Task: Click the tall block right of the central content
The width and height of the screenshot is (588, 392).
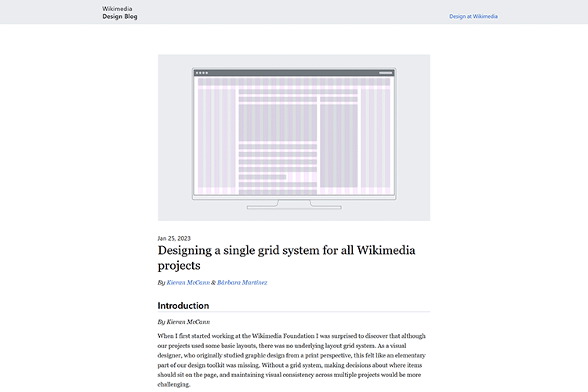Action: [339, 145]
